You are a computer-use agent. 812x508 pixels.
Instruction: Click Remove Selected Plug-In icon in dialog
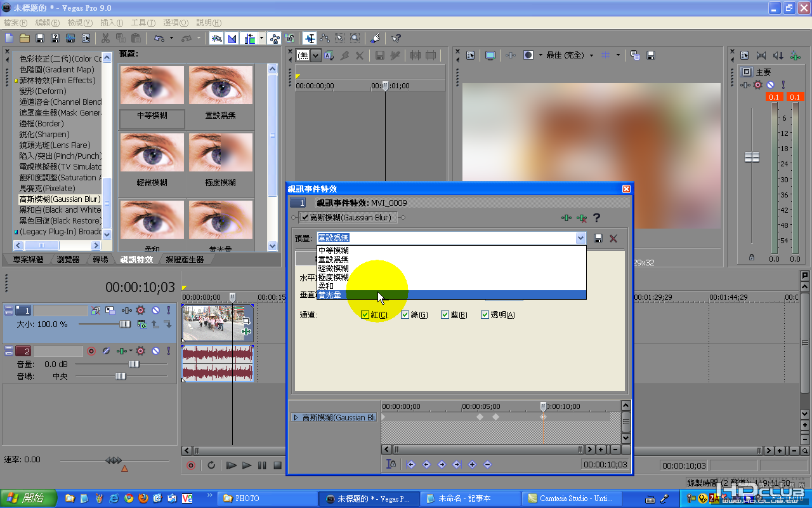point(582,218)
